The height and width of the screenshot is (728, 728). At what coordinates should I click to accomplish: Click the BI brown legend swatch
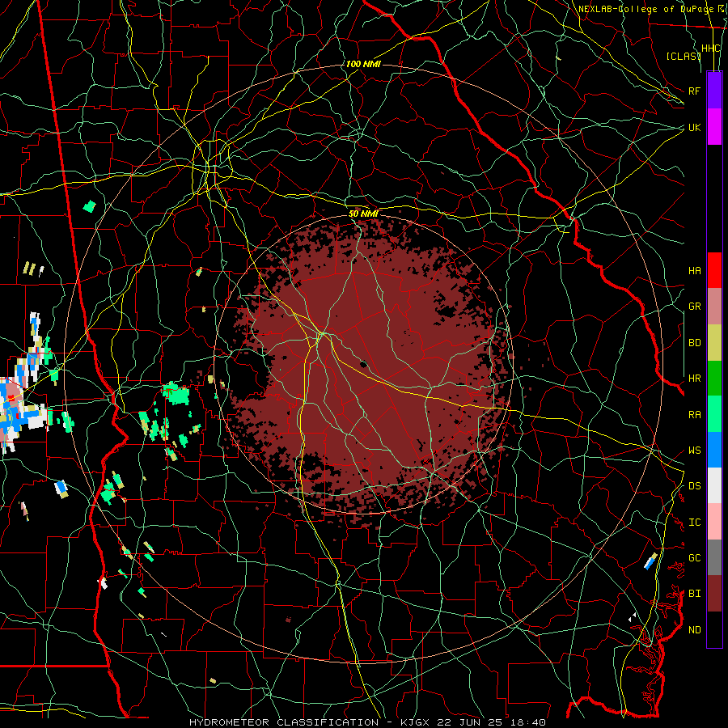click(x=714, y=594)
